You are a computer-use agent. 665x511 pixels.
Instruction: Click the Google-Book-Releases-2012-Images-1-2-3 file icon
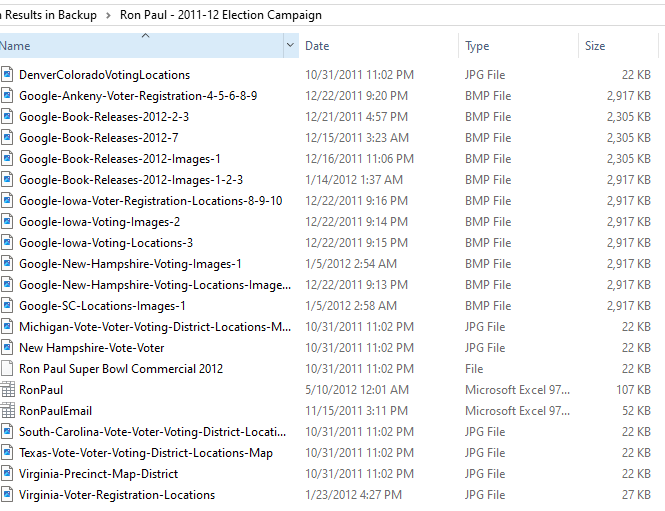[x=6, y=180]
